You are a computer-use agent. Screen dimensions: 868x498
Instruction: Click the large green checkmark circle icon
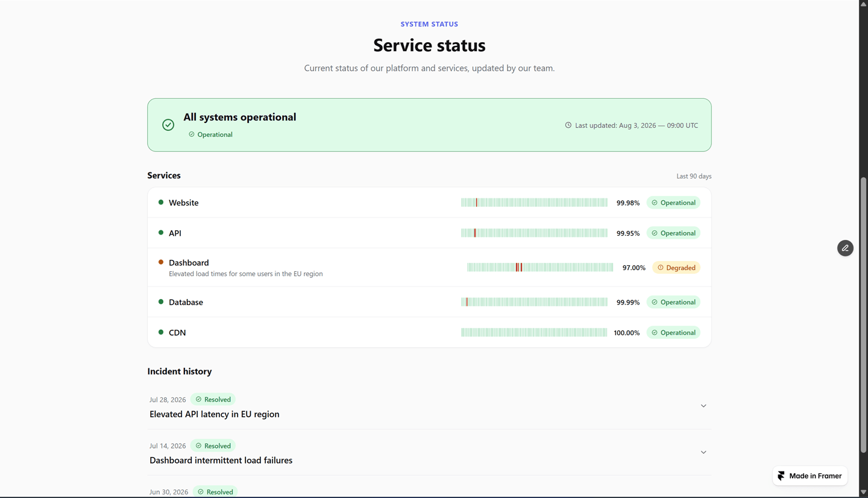168,125
